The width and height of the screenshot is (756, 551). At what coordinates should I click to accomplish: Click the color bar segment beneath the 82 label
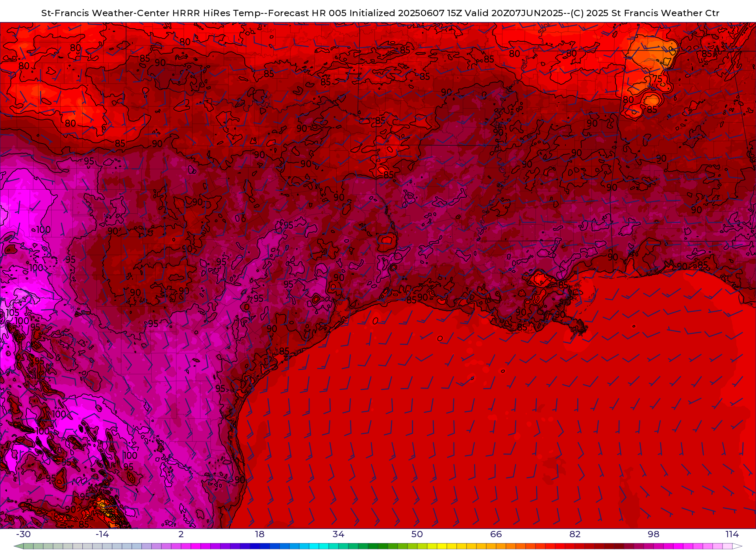tap(580, 546)
